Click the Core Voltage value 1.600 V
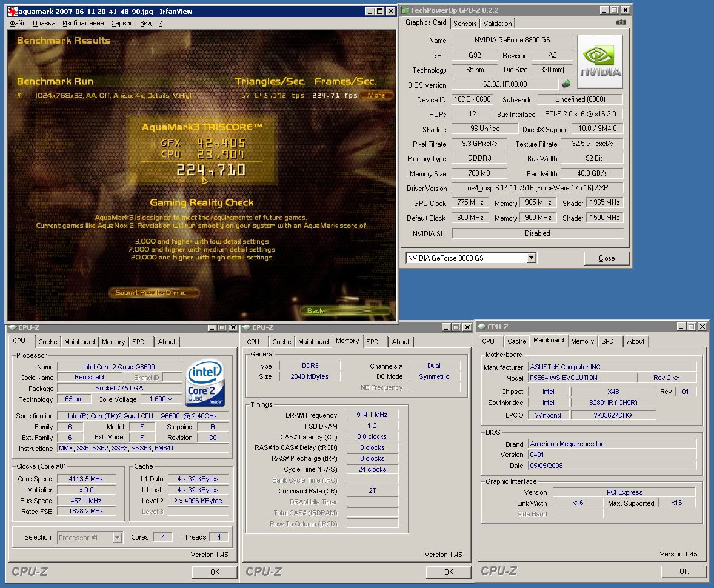The image size is (714, 588). [161, 399]
